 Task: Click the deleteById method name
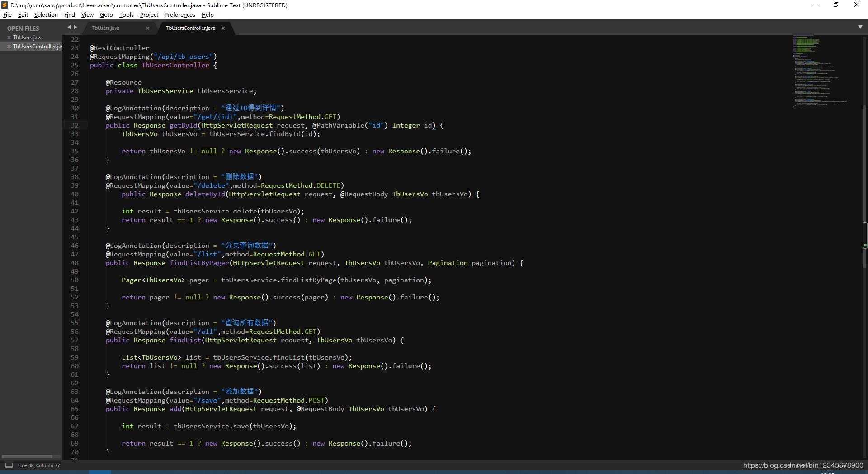pos(205,194)
